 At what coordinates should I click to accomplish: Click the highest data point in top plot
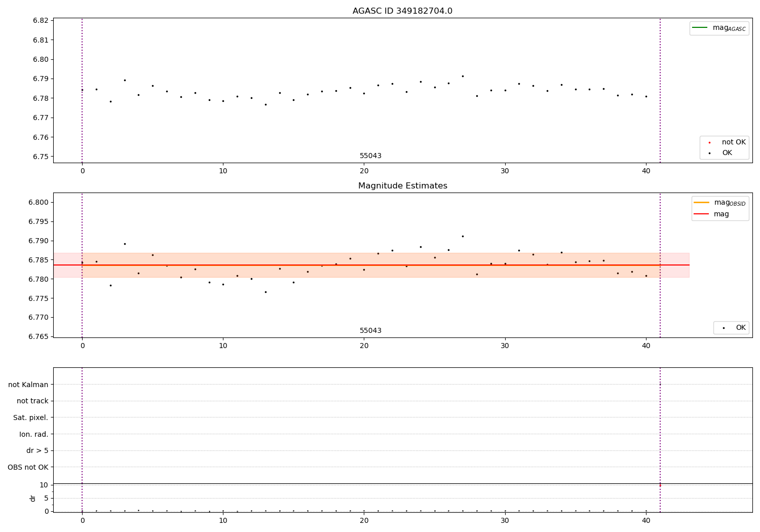463,76
